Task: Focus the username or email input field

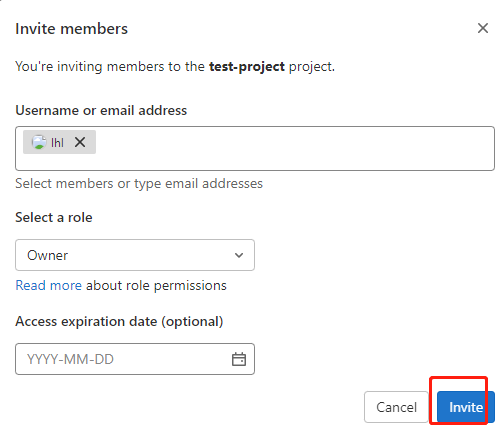Action: point(255,148)
